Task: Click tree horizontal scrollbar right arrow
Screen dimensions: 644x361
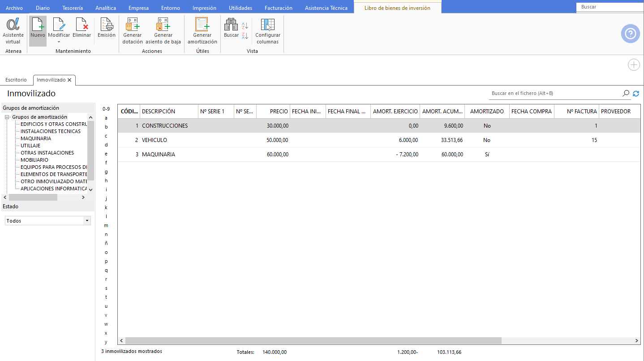Action: click(x=83, y=197)
